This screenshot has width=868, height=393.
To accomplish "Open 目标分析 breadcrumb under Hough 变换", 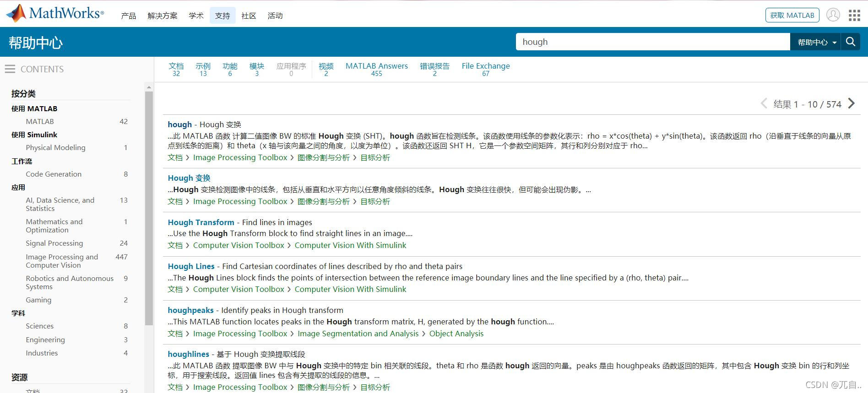I will click(375, 201).
